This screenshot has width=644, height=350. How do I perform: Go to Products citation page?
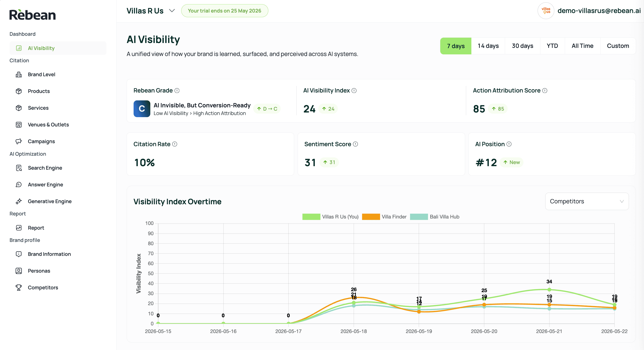pyautogui.click(x=58, y=91)
